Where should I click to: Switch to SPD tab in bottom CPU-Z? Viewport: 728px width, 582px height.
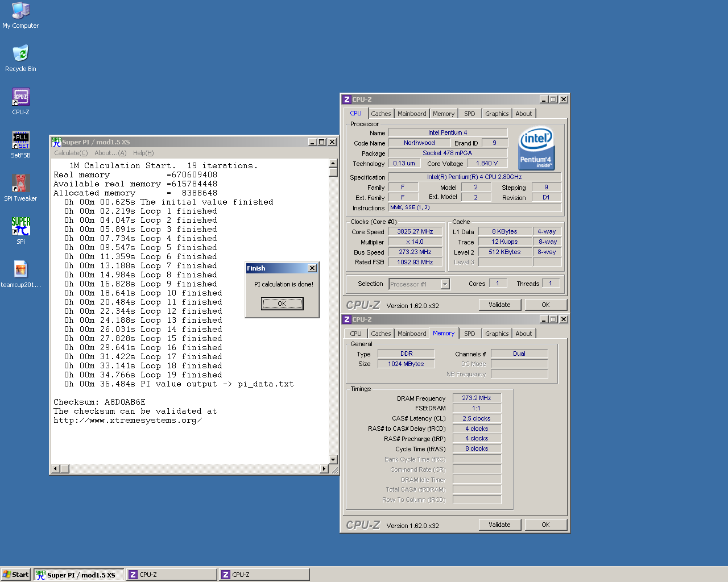pyautogui.click(x=470, y=334)
